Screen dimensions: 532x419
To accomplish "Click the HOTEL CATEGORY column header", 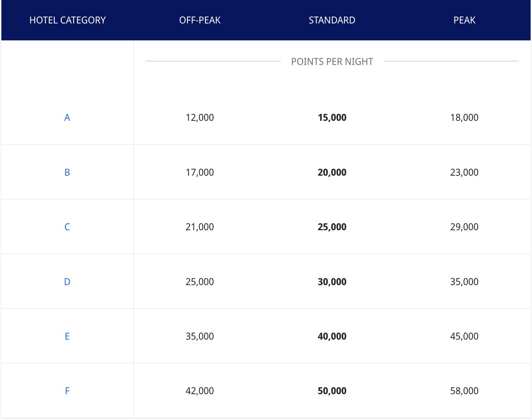I will [x=68, y=20].
